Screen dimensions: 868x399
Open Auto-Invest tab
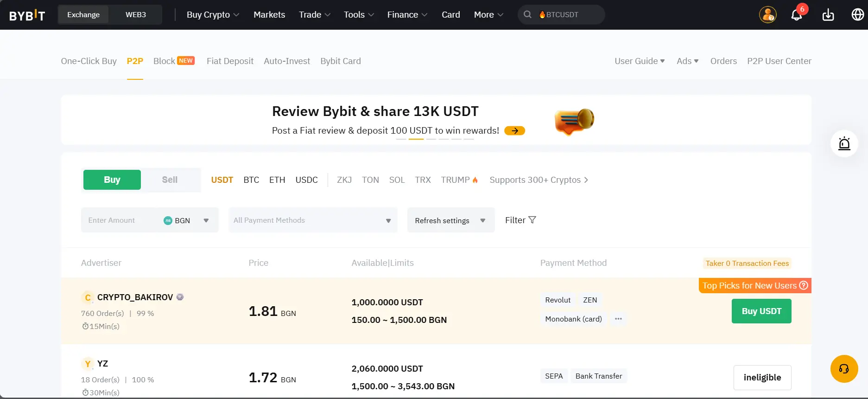coord(287,61)
